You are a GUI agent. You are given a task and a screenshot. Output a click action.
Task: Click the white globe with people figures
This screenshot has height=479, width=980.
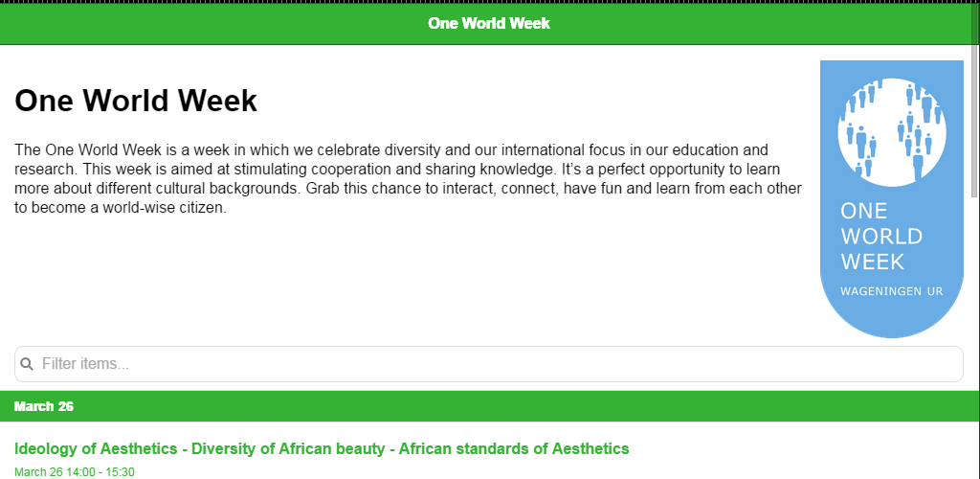[891, 131]
